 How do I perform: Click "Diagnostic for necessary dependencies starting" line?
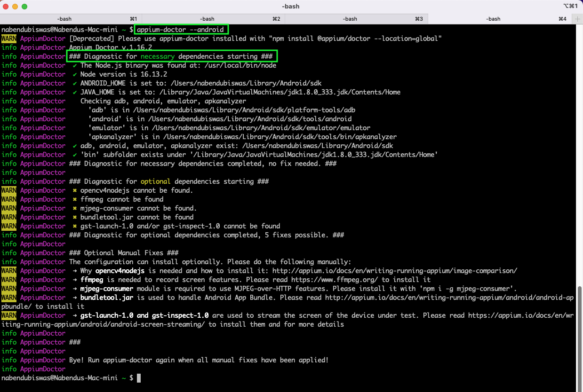171,56
